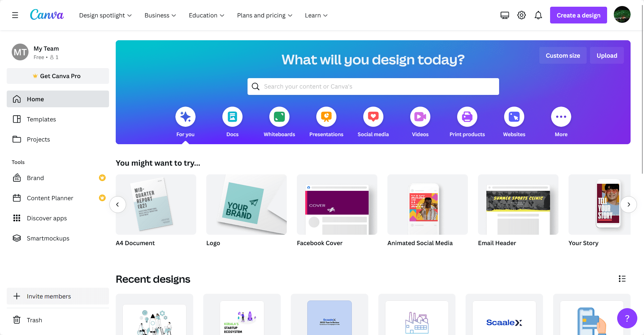The width and height of the screenshot is (644, 335).
Task: Open the notifications bell
Action: 538,15
